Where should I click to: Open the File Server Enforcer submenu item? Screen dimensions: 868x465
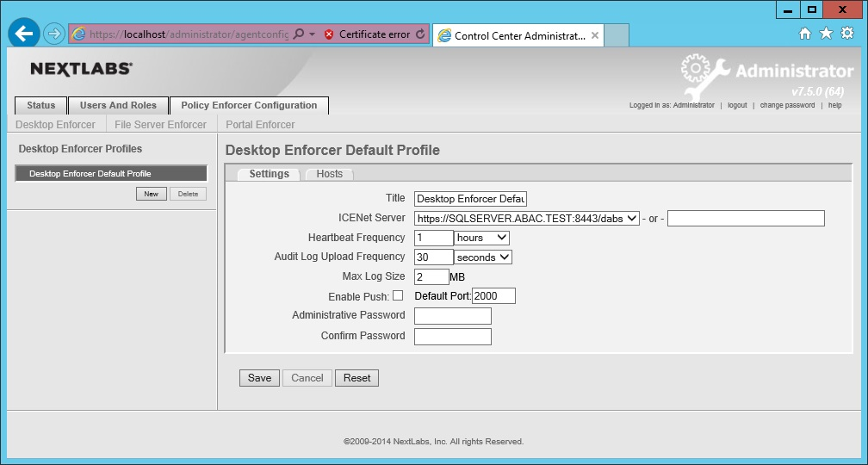click(160, 125)
